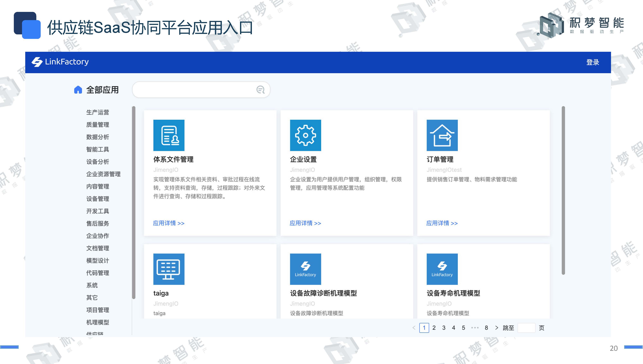
Task: Go to pagination page 3
Action: pos(444,328)
